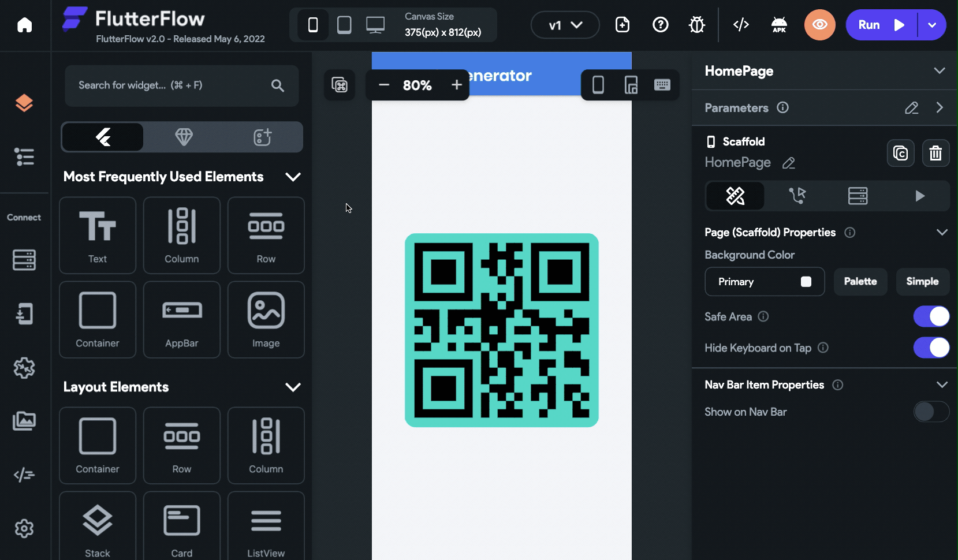958x560 pixels.
Task: Open the Firestore database sidebar icon
Action: tap(24, 260)
